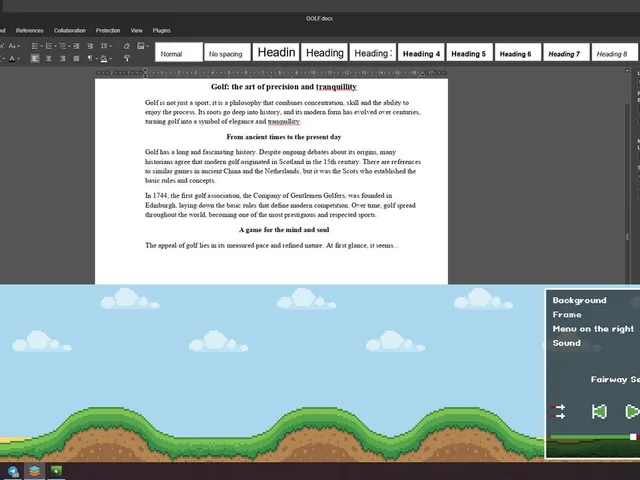Open the shading color dropdown arrow
The image size is (640, 480).
[110, 59]
